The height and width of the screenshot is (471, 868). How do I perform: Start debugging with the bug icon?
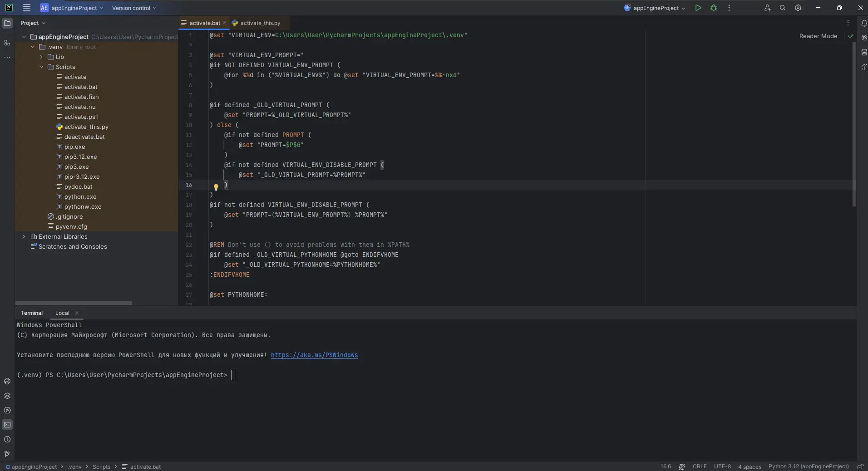tap(714, 8)
